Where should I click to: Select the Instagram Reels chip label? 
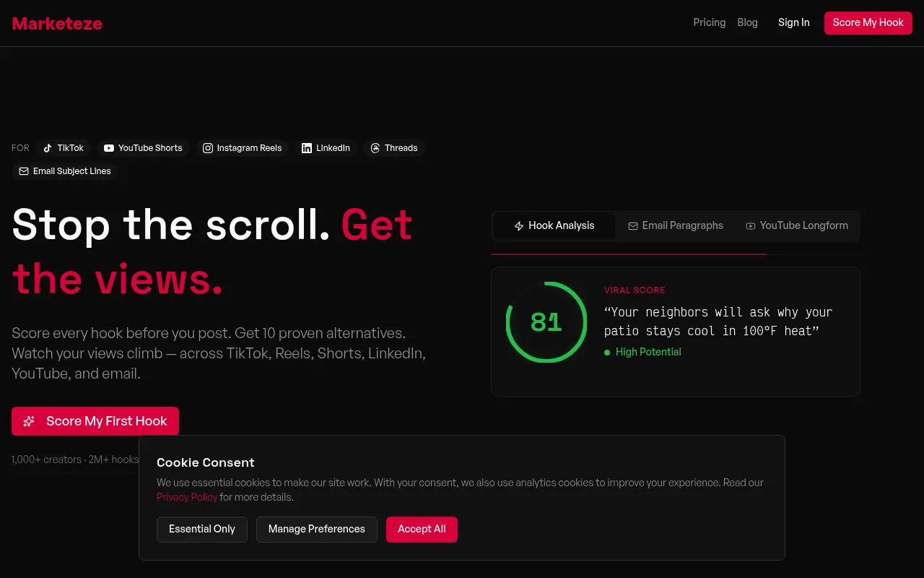coord(249,148)
